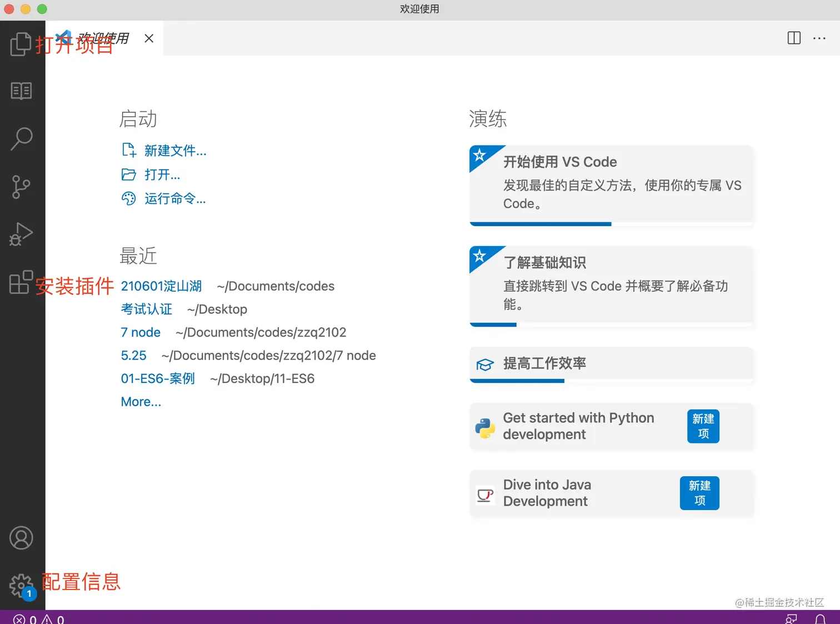
Task: Click the folder icon beside 打开
Action: pos(129,174)
